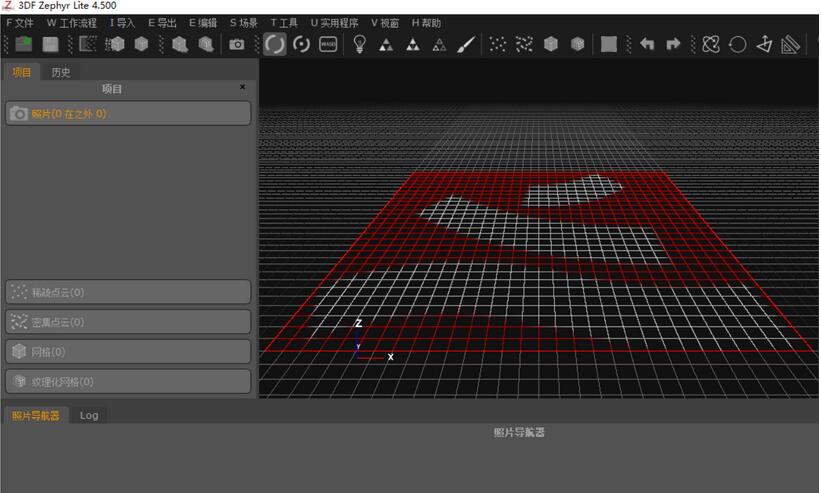This screenshot has width=821, height=493.
Task: Switch to the 历史 (History) tab
Action: (x=61, y=72)
